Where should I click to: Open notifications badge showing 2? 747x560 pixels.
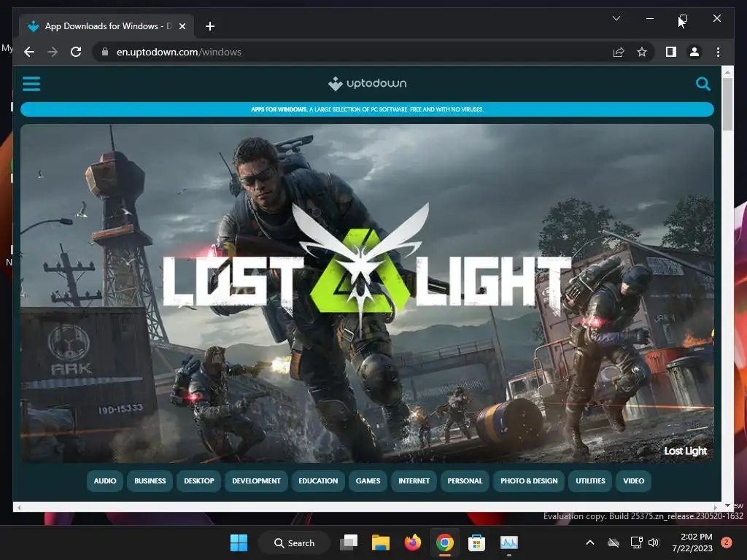coord(727,542)
